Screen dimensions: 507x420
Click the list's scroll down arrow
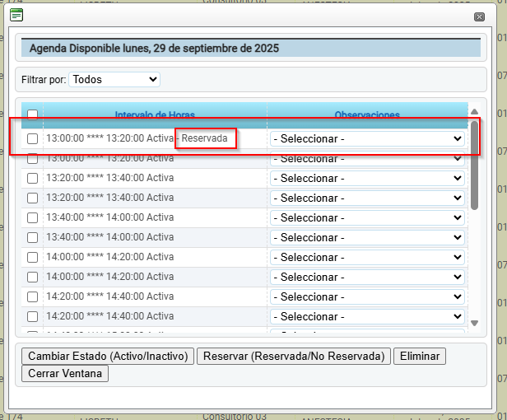(x=474, y=324)
